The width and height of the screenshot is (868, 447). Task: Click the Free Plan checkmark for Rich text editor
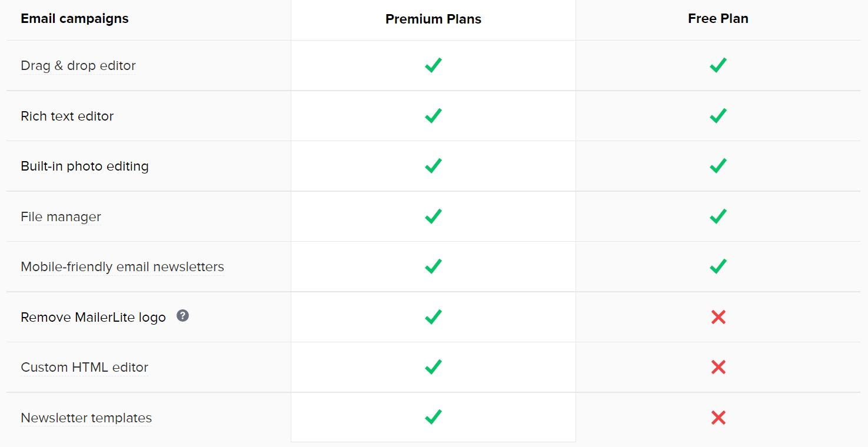(x=718, y=116)
